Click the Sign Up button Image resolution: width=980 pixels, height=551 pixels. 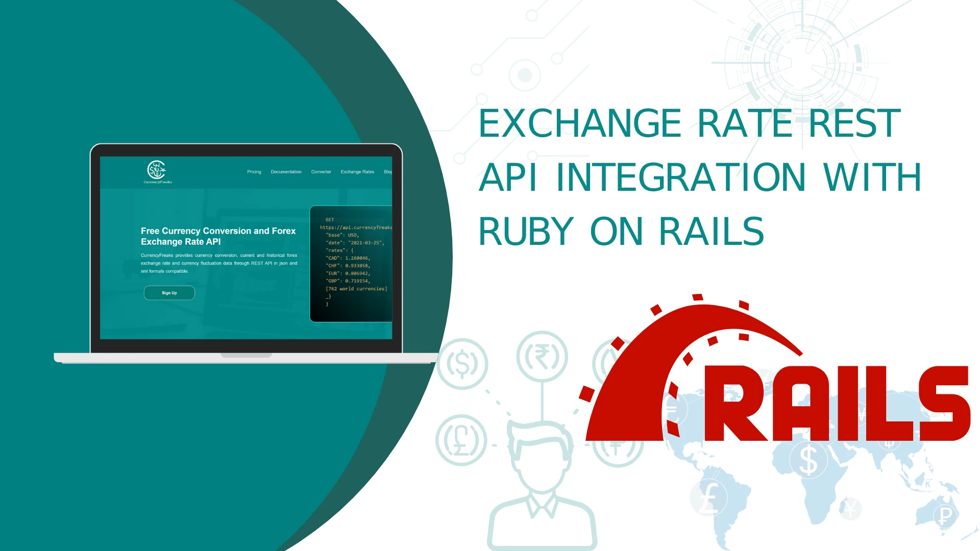tap(169, 292)
